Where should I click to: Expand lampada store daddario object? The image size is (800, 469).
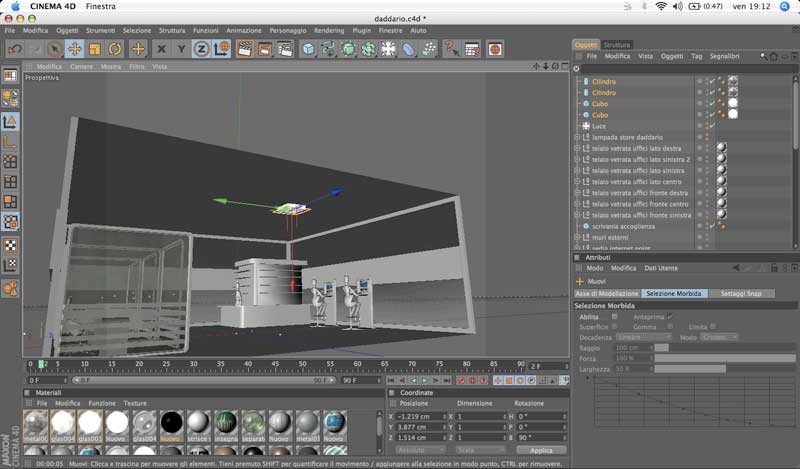click(578, 137)
